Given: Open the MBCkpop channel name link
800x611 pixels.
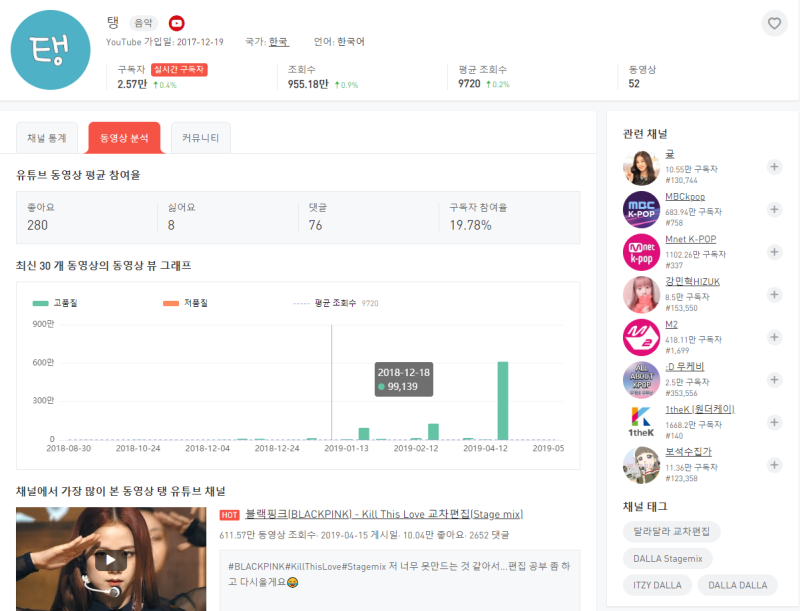Looking at the screenshot, I should tap(685, 197).
